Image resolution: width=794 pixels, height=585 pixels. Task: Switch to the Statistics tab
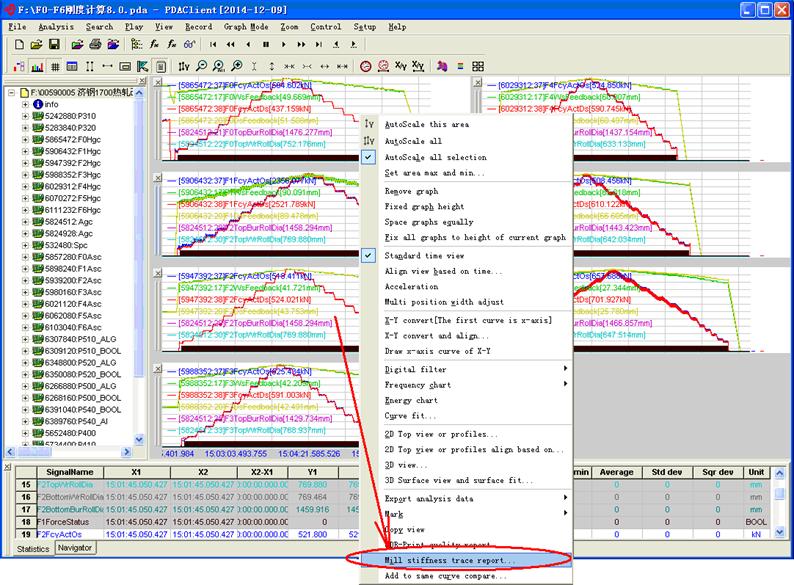tap(33, 549)
